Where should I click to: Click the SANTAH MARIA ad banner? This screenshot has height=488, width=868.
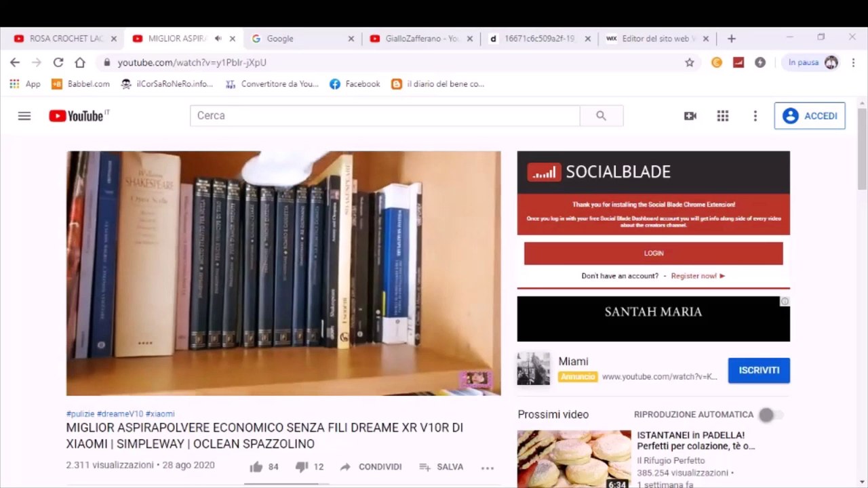pos(654,319)
